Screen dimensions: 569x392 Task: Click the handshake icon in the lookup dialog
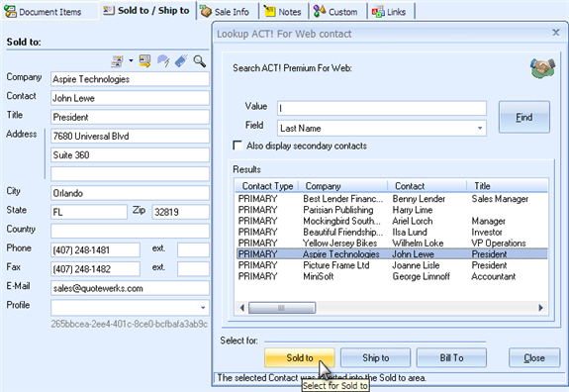pyautogui.click(x=542, y=68)
